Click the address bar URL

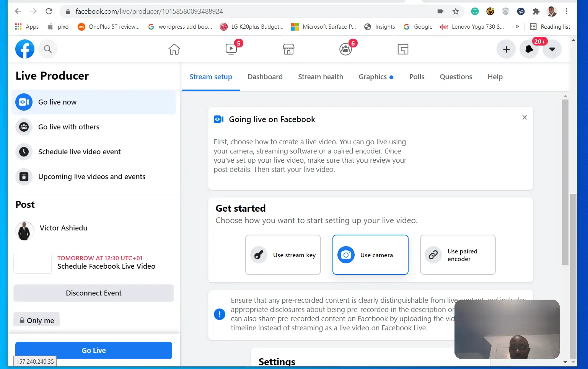tap(149, 11)
